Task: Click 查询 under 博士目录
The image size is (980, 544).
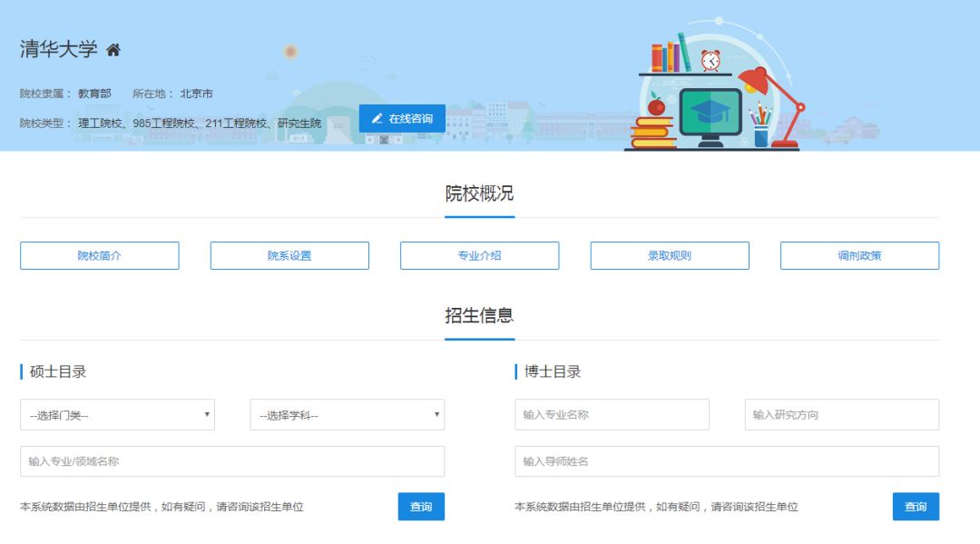Action: point(916,507)
